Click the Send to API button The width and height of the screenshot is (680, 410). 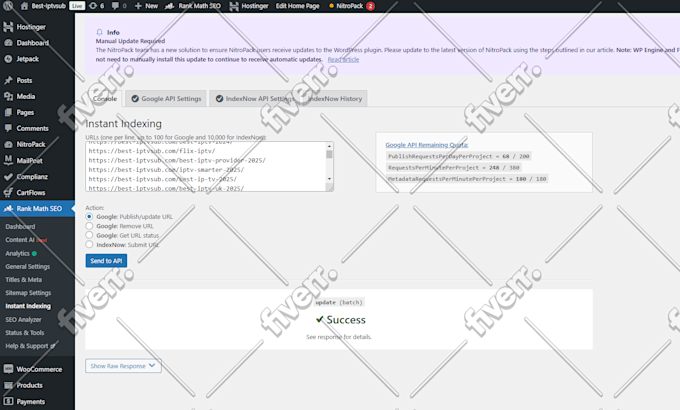pyautogui.click(x=106, y=260)
